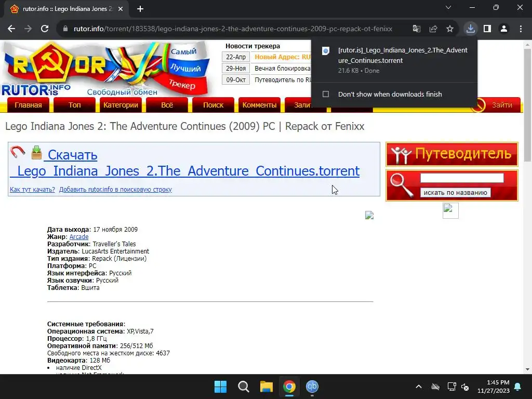Click the Вечная блокировка news link
This screenshot has width=532, height=399.
282,69
